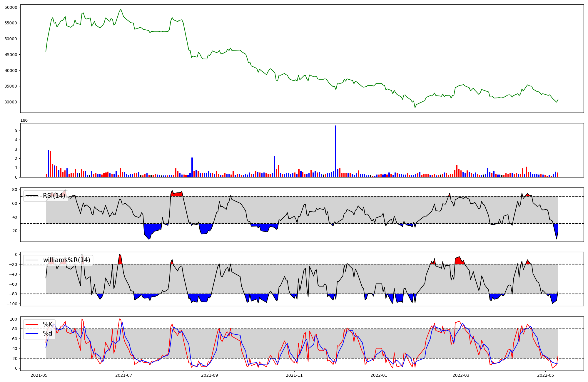The width and height of the screenshot is (588, 382).
Task: Click the black RSI legend line swatch
Action: pyautogui.click(x=32, y=196)
